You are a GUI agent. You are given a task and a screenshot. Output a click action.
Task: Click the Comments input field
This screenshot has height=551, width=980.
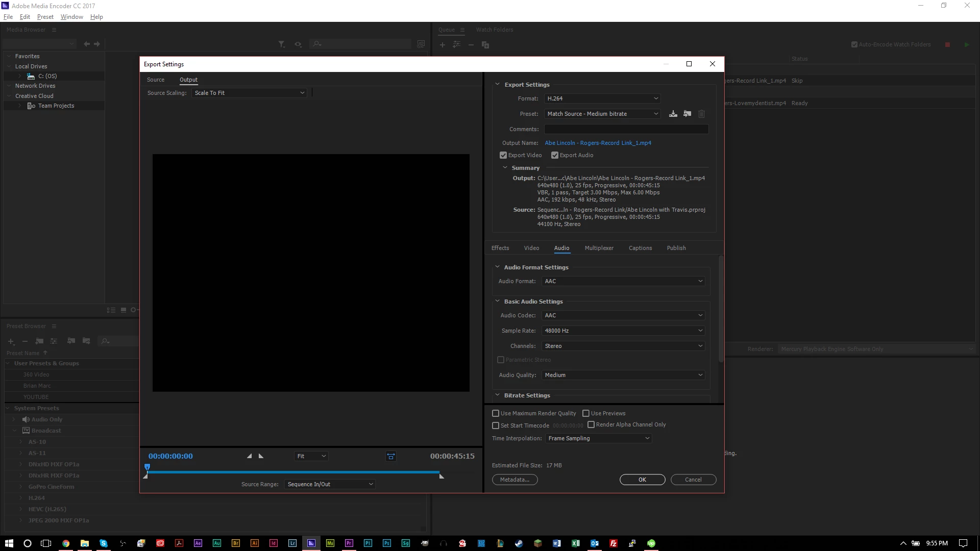pos(626,129)
